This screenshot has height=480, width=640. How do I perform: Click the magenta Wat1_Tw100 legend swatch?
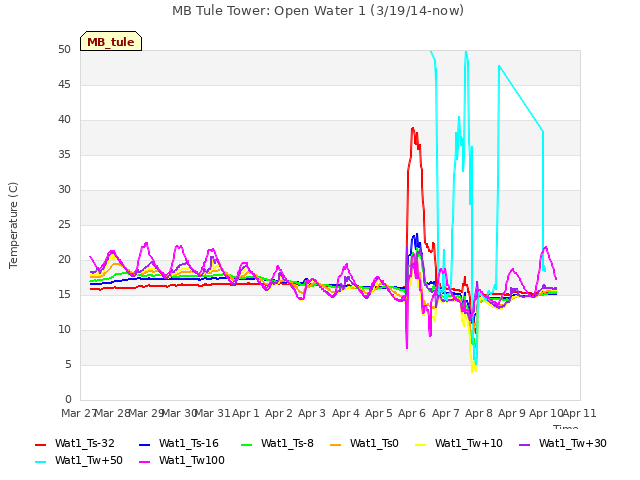pyautogui.click(x=144, y=462)
